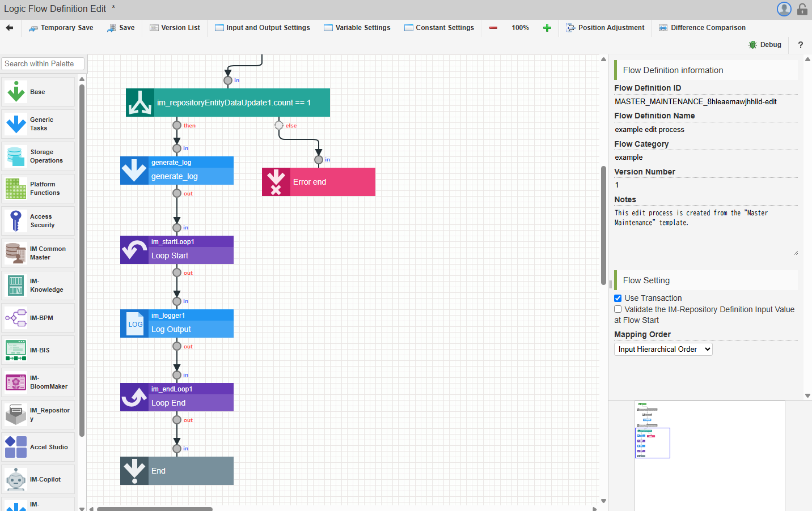Select the condition branch node im_repositoryEntityDataUpdate1.count
The width and height of the screenshot is (812, 511).
228,103
